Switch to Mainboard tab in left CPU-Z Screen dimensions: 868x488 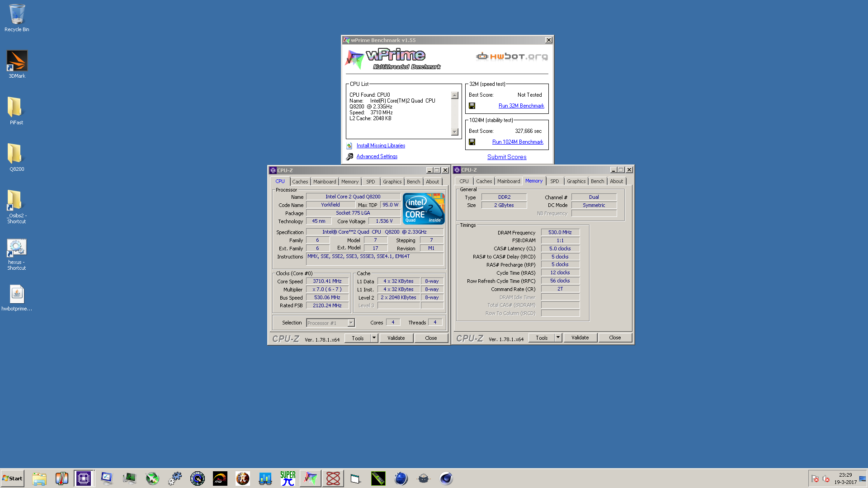325,182
